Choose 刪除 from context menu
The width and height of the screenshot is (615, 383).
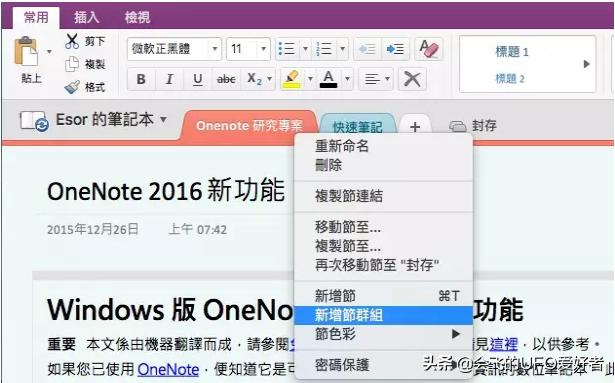point(384,165)
